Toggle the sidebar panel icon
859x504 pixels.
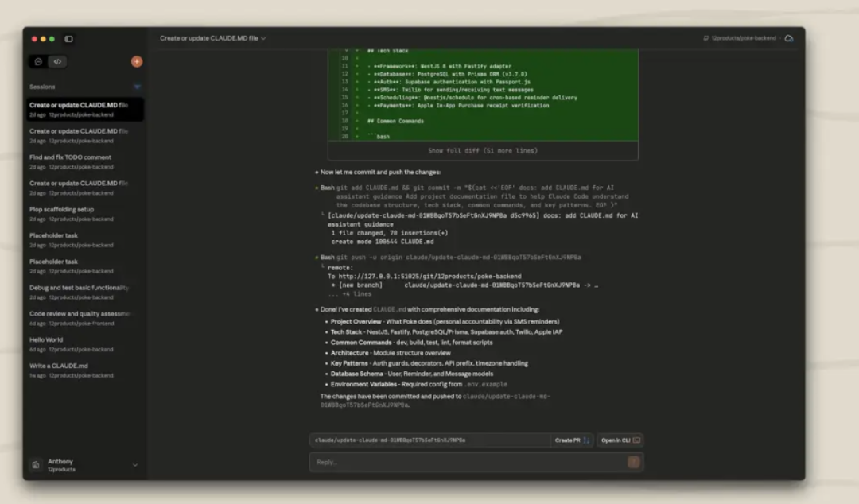point(68,39)
